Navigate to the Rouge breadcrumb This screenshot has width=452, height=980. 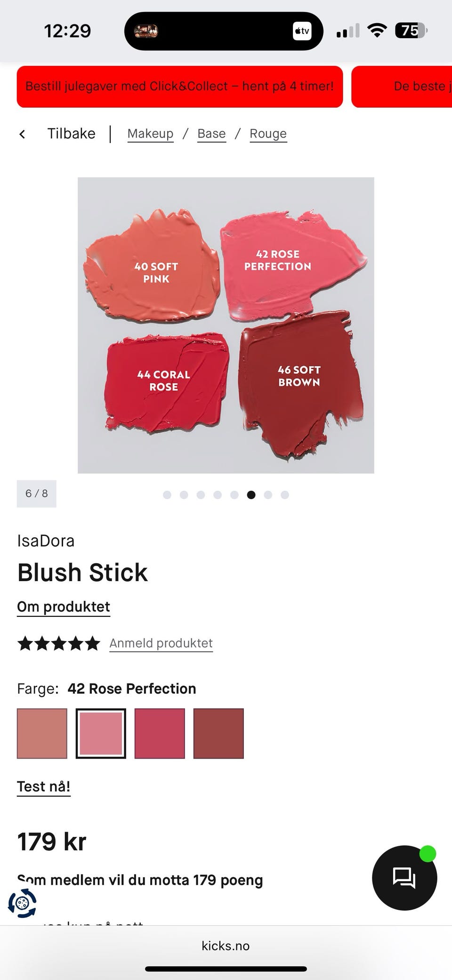click(x=268, y=134)
